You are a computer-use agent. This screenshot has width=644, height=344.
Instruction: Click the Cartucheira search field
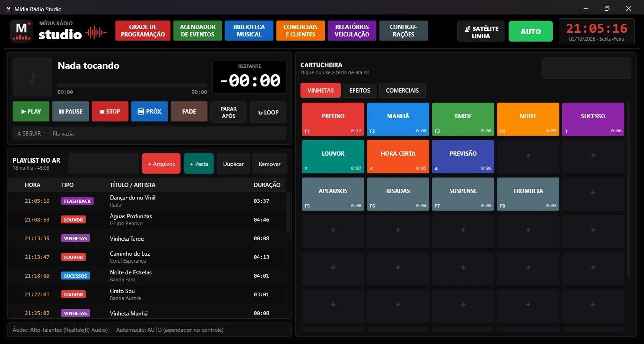pos(587,68)
